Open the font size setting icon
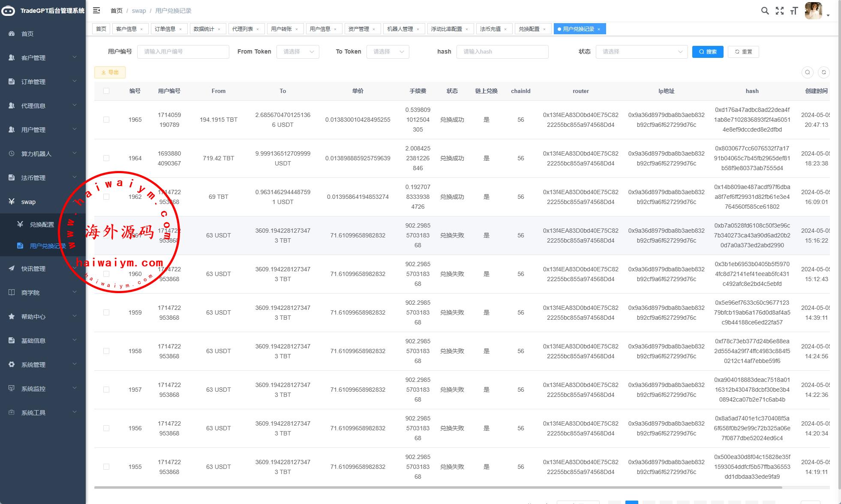The height and width of the screenshot is (504, 841). [x=794, y=11]
